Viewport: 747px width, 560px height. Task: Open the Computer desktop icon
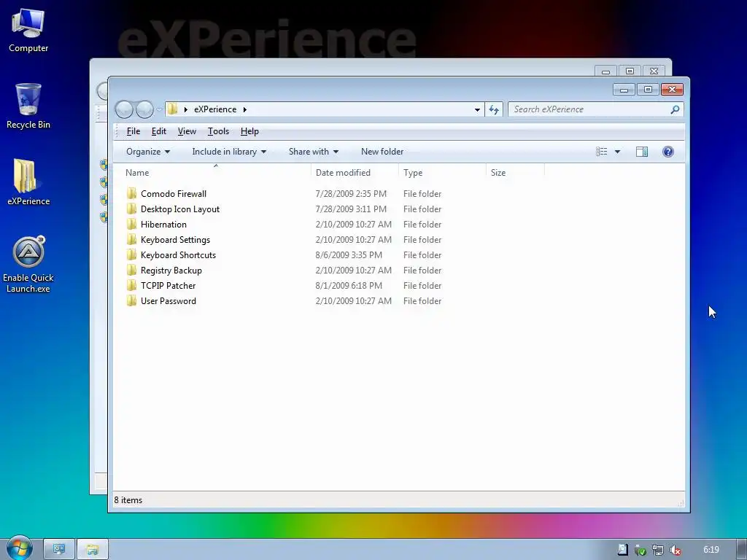pos(28,29)
